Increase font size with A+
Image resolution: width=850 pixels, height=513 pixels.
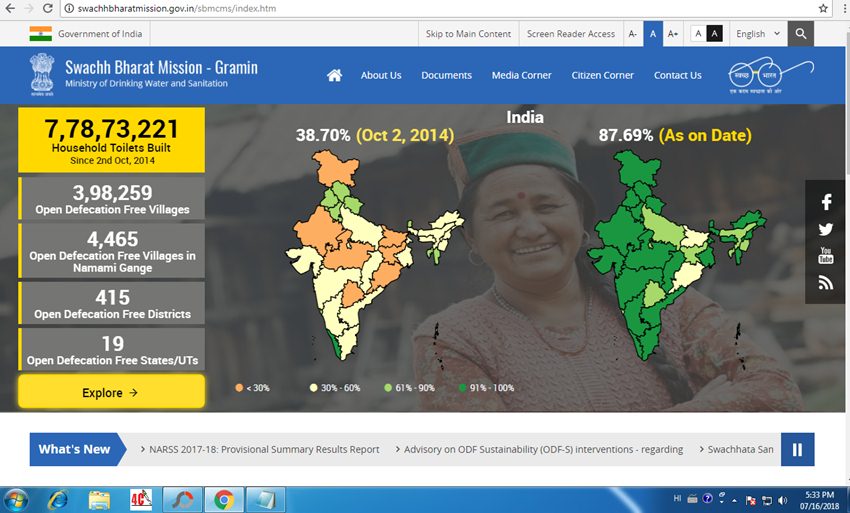[673, 34]
